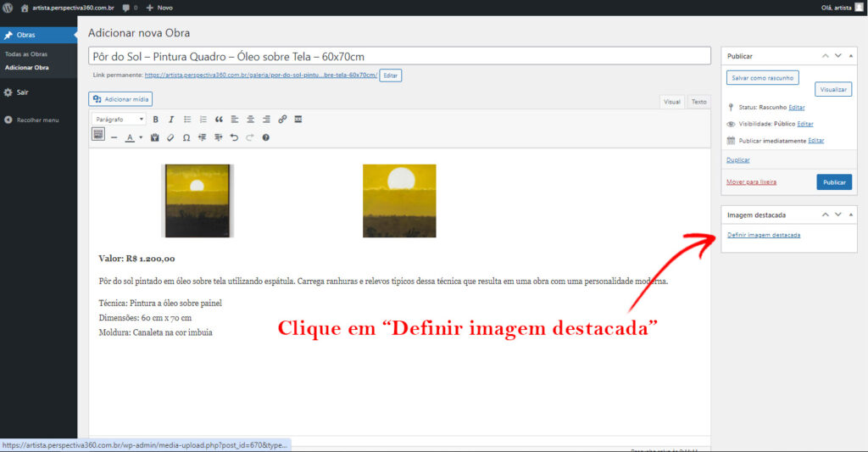This screenshot has height=452, width=868.
Task: Open the permanent link URL
Action: (x=261, y=75)
